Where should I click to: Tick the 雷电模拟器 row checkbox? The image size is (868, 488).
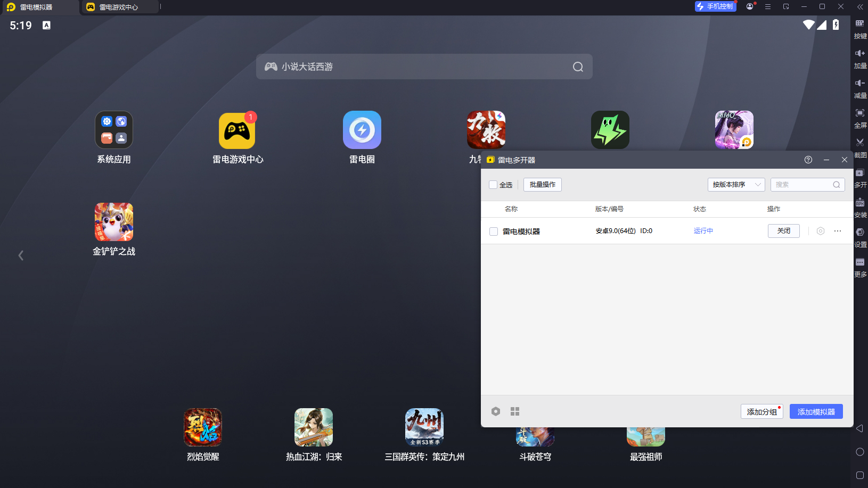(x=494, y=231)
